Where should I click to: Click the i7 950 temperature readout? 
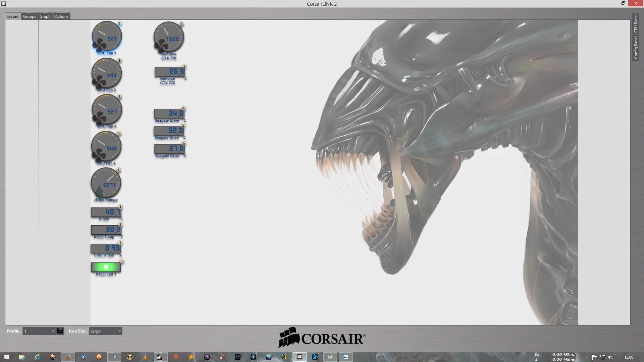tap(106, 212)
